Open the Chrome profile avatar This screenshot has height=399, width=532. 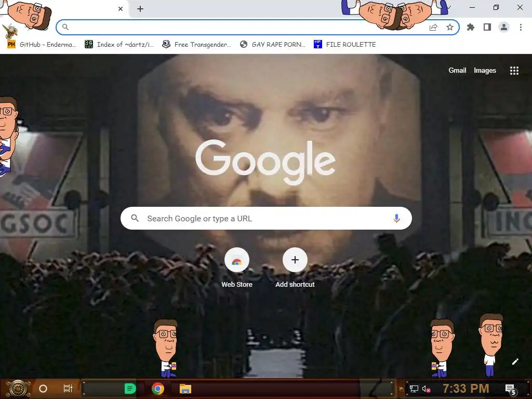click(504, 27)
